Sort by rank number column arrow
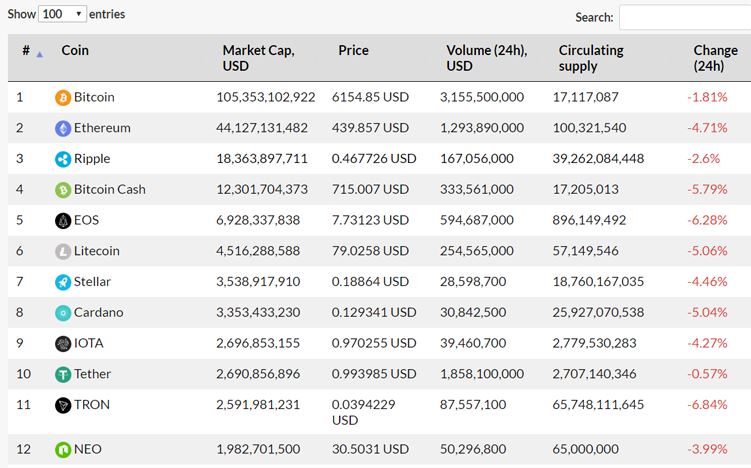751x468 pixels. pyautogui.click(x=40, y=55)
